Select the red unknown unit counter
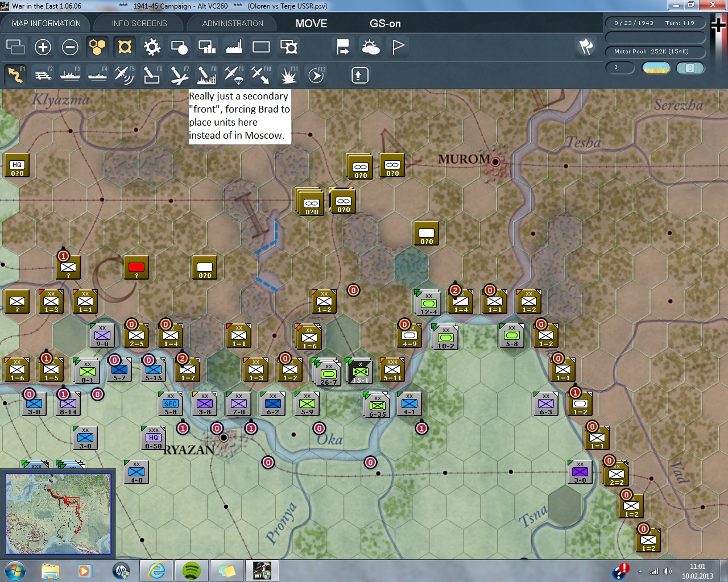This screenshot has height=582, width=728. pyautogui.click(x=136, y=268)
